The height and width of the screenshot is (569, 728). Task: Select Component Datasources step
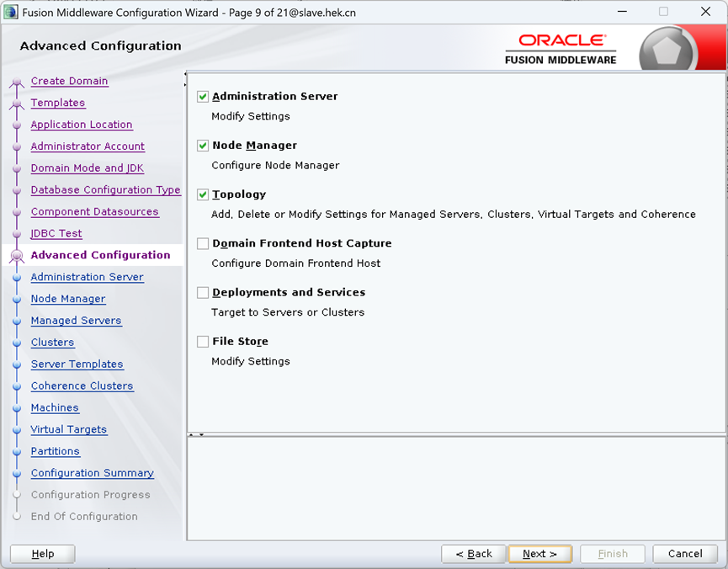click(95, 212)
